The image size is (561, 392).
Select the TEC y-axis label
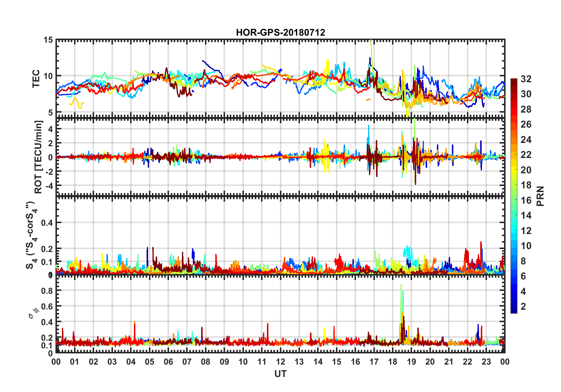click(x=36, y=79)
